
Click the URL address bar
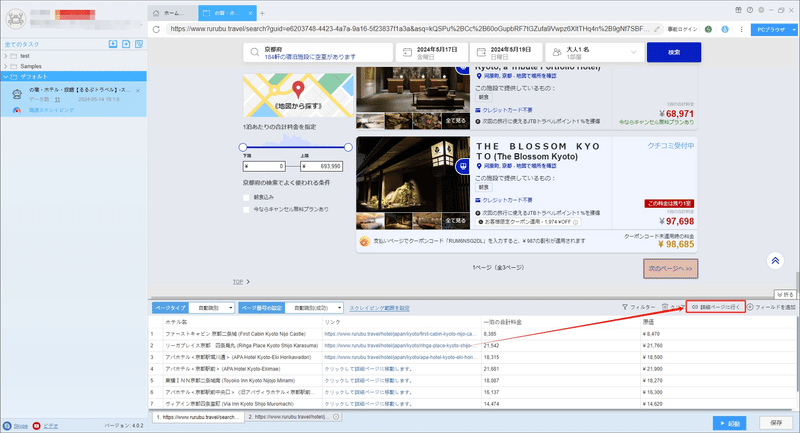(x=410, y=29)
